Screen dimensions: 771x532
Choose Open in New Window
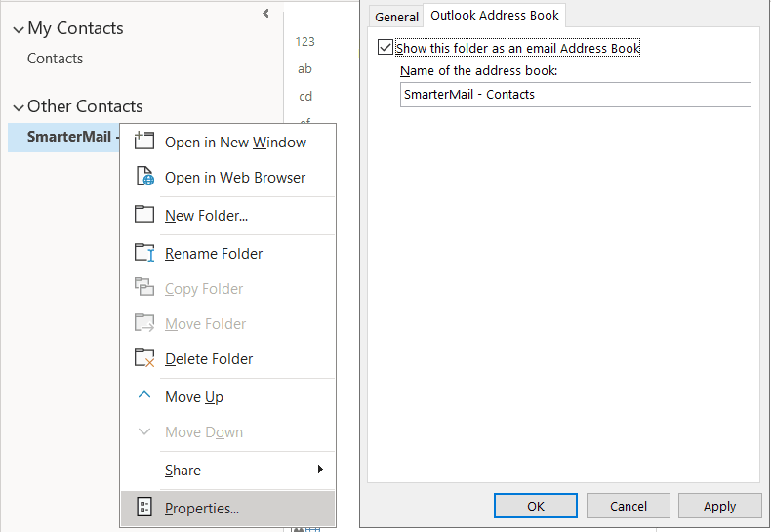228,143
